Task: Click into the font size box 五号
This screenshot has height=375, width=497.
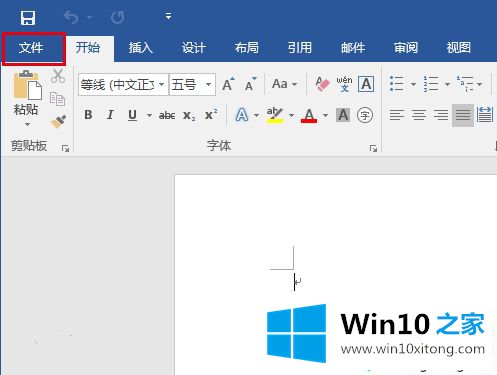Action: point(186,85)
